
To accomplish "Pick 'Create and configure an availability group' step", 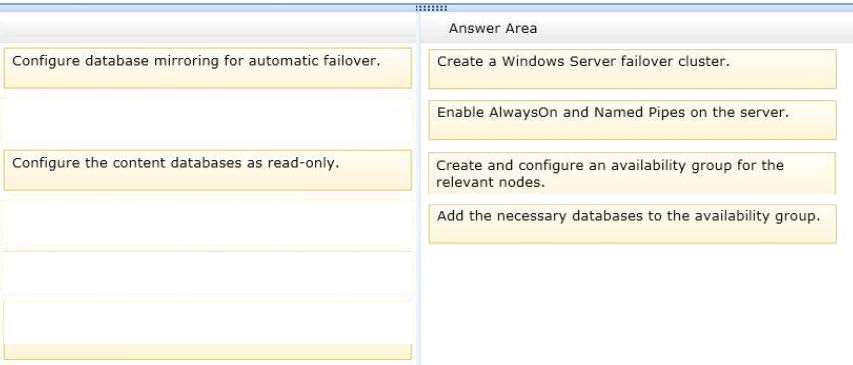I will pos(632,173).
